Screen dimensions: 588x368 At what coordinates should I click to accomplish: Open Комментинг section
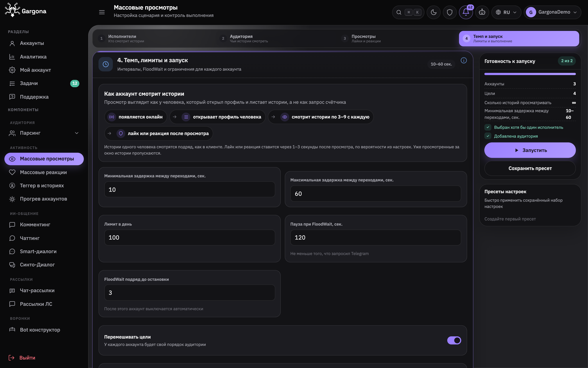[x=44, y=225]
